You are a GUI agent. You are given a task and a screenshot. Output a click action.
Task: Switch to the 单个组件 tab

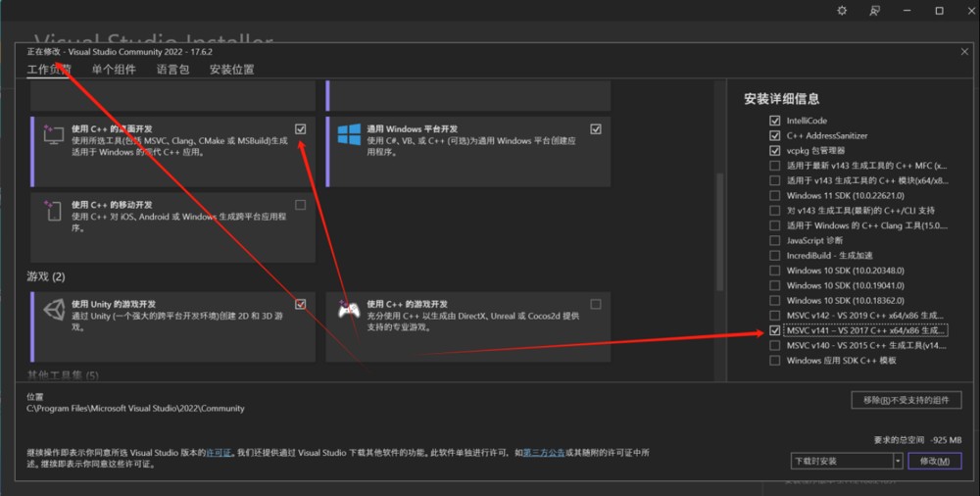pos(114,70)
